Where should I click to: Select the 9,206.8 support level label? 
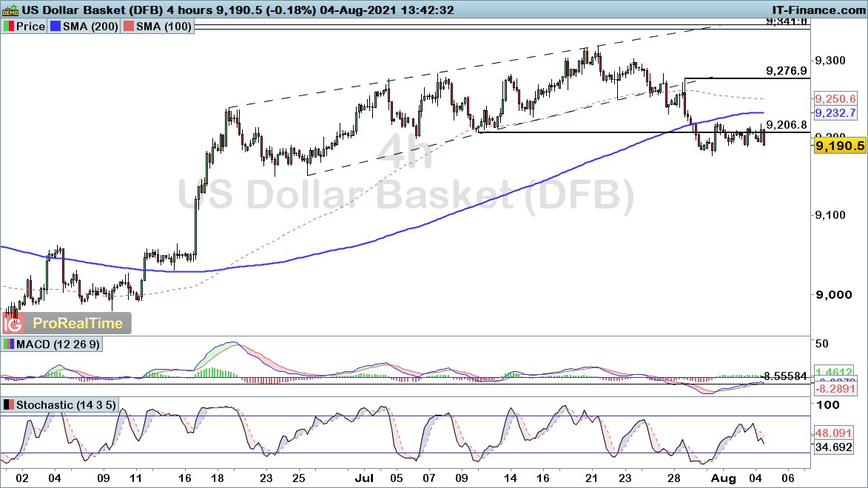(786, 125)
